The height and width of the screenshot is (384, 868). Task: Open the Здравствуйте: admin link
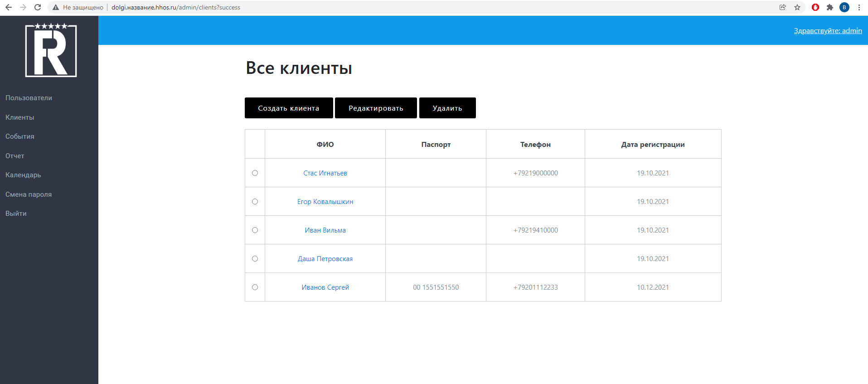[828, 31]
